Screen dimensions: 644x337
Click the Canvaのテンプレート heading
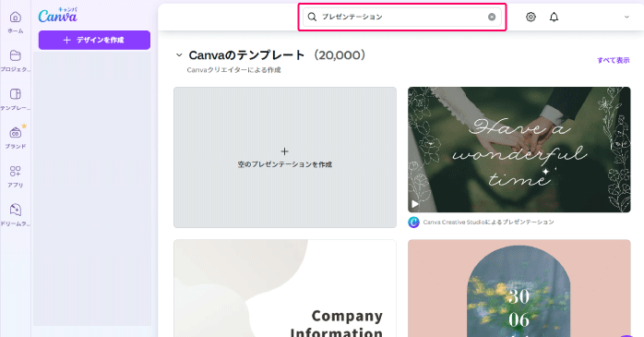tap(247, 54)
